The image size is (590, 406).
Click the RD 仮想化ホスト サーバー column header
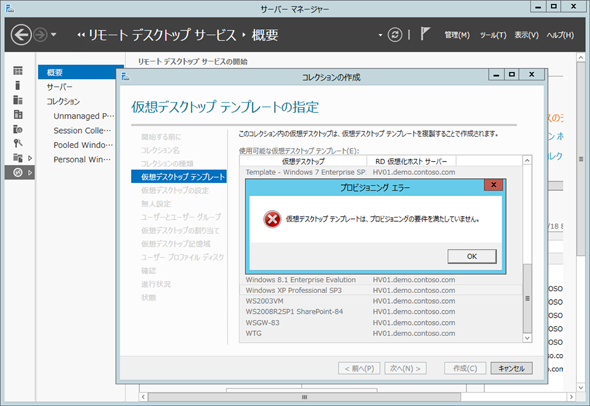(x=411, y=161)
